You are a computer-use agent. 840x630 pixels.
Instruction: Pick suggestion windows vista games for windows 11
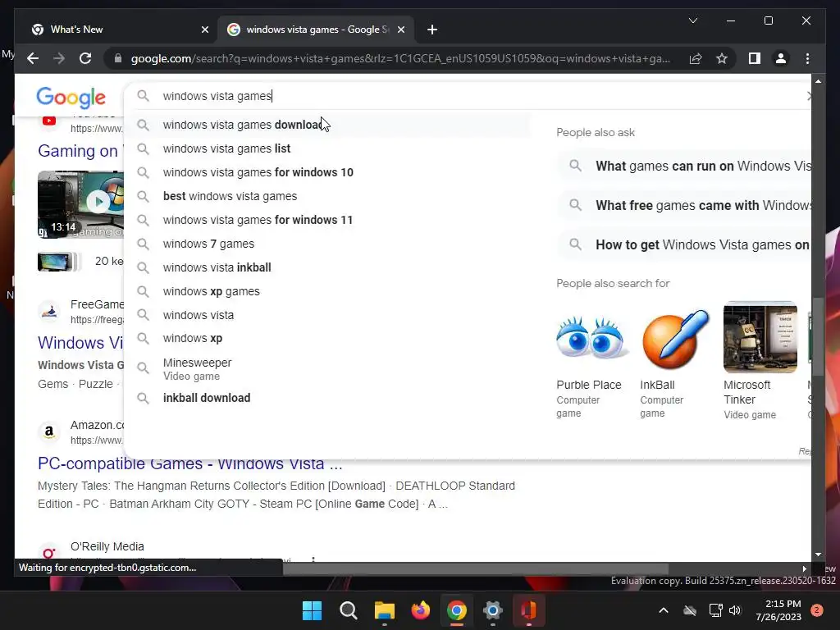tap(328, 220)
